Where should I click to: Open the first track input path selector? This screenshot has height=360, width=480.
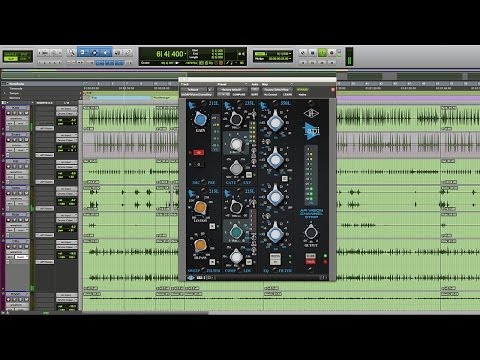tap(66, 109)
